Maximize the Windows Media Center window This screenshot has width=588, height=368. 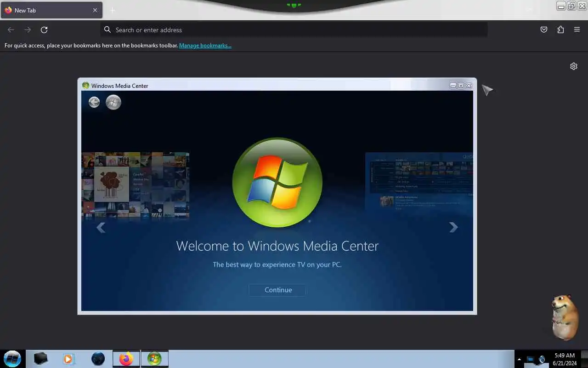pos(461,86)
